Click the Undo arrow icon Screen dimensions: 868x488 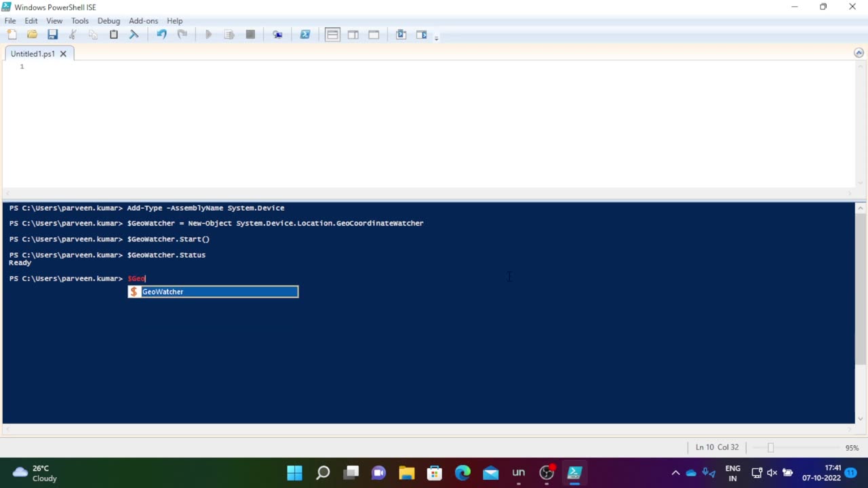161,35
